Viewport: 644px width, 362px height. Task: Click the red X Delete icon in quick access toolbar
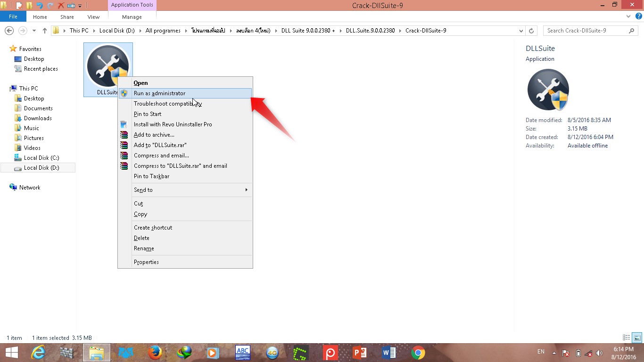point(61,6)
